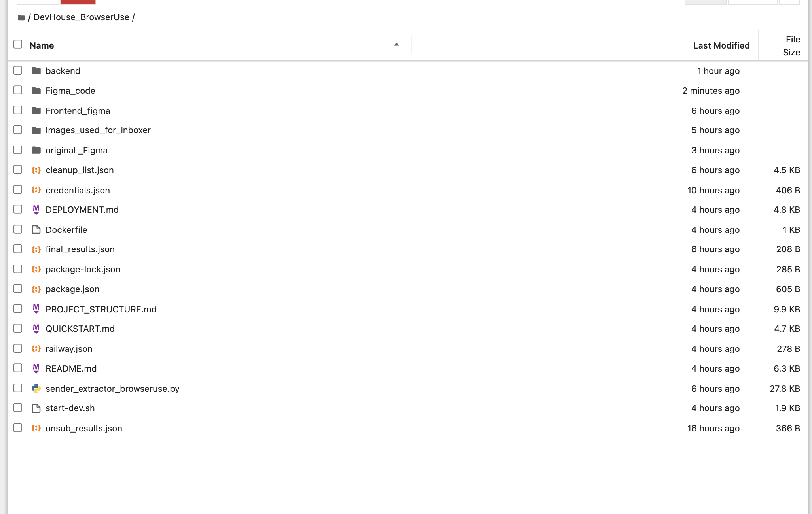The height and width of the screenshot is (514, 812).
Task: Select all files using header checkbox
Action: pyautogui.click(x=18, y=44)
